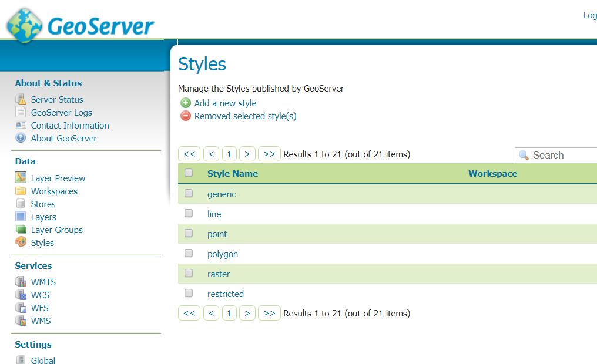Open the raster style
Viewport: 597px width, 364px height.
[219, 274]
